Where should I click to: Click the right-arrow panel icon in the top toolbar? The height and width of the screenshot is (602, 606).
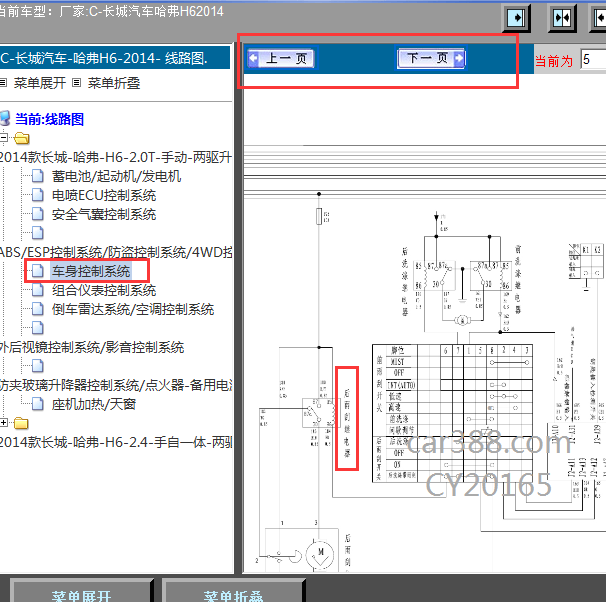point(516,18)
